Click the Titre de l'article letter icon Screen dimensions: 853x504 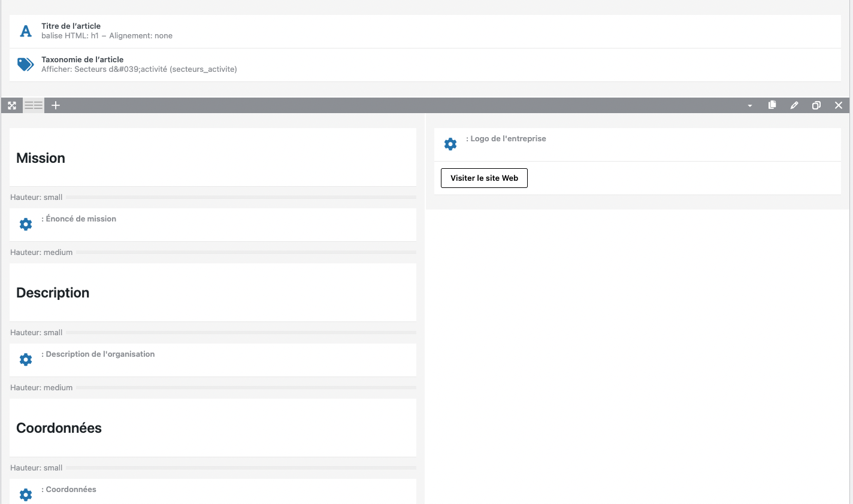tap(26, 31)
